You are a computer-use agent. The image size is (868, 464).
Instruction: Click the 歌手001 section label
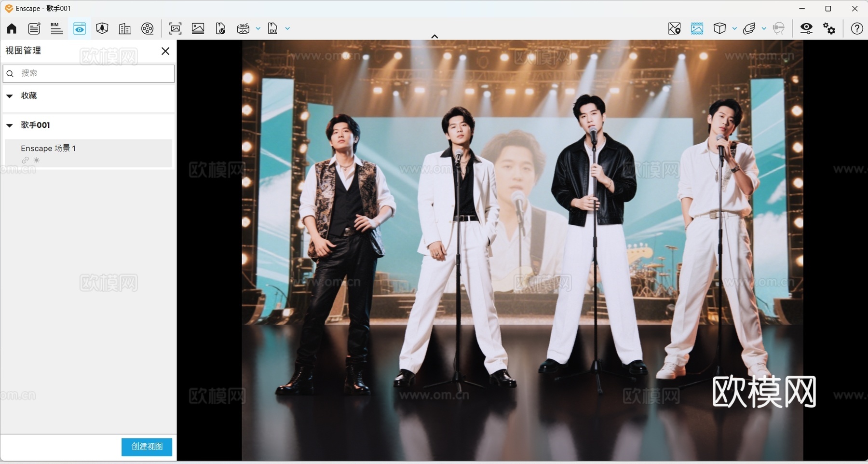click(x=35, y=125)
